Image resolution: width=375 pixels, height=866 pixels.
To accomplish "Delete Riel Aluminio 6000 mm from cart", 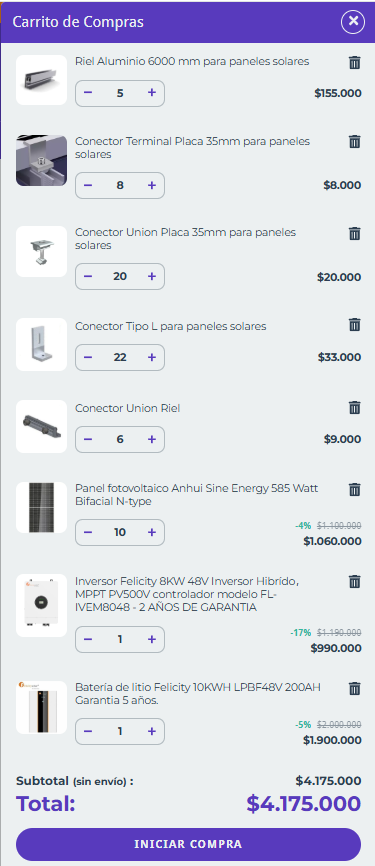I will [x=355, y=62].
